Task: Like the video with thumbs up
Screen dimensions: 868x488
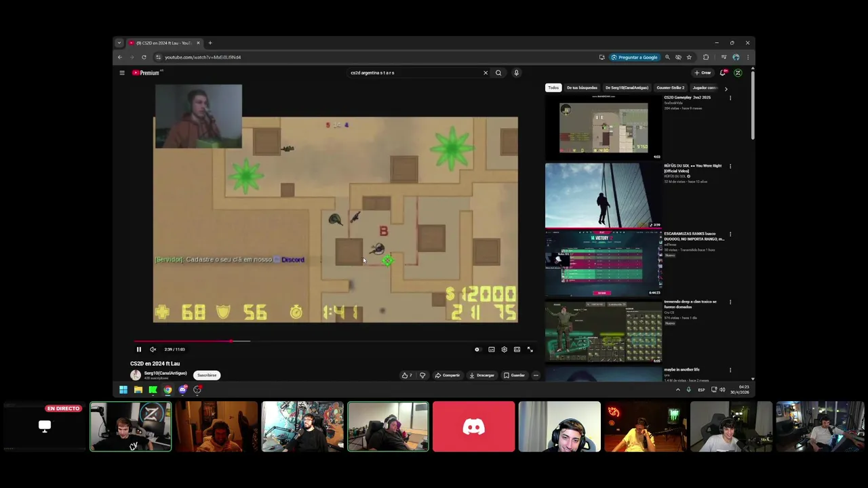Action: coord(407,375)
